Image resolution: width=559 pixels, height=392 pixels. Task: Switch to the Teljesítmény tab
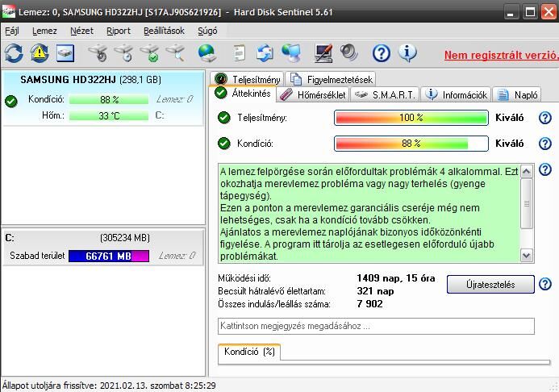pos(248,79)
